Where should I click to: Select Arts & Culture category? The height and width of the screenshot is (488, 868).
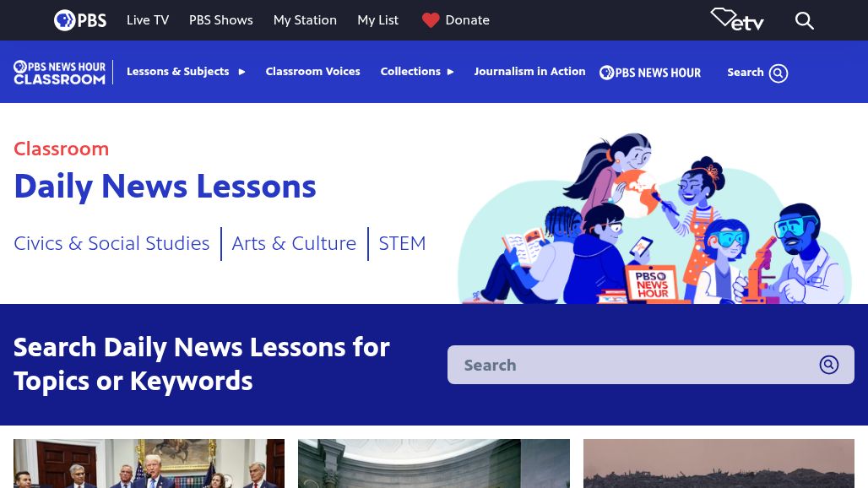[294, 243]
